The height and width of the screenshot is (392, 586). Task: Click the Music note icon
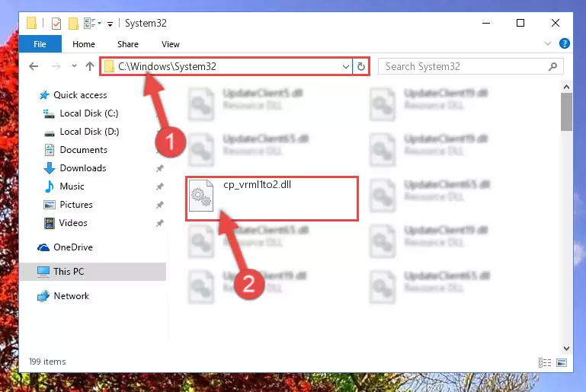click(x=49, y=186)
